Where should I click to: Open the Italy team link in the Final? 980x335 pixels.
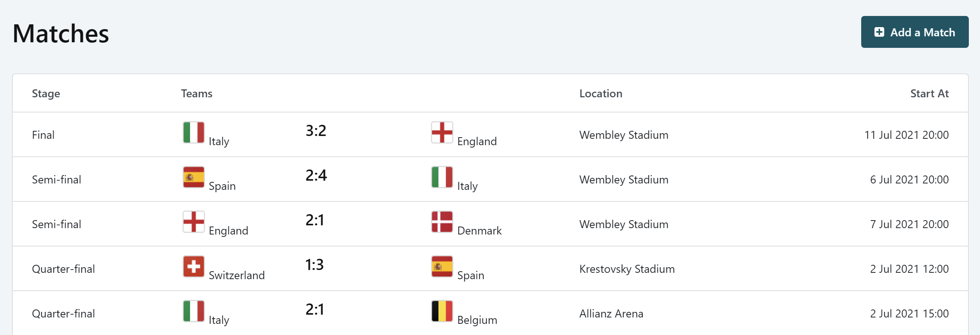tap(219, 141)
